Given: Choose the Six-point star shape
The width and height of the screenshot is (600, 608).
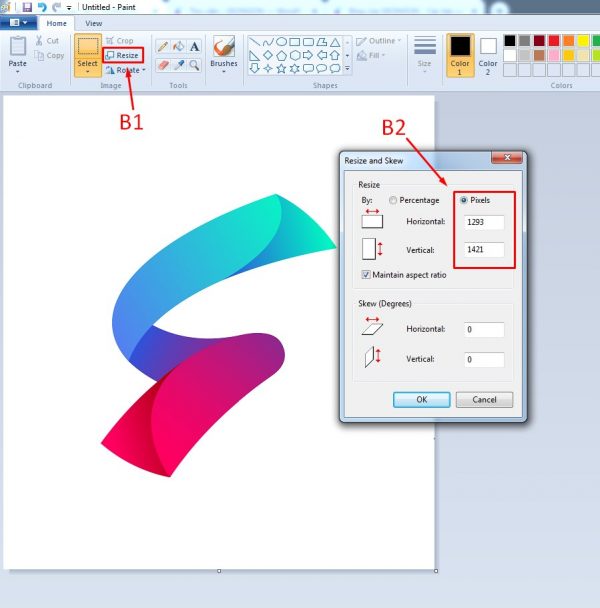Looking at the screenshot, I should (x=295, y=69).
